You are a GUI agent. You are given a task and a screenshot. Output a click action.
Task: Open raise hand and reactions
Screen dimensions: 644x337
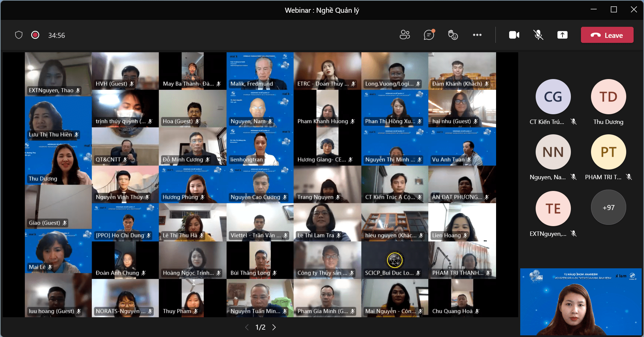tap(453, 35)
